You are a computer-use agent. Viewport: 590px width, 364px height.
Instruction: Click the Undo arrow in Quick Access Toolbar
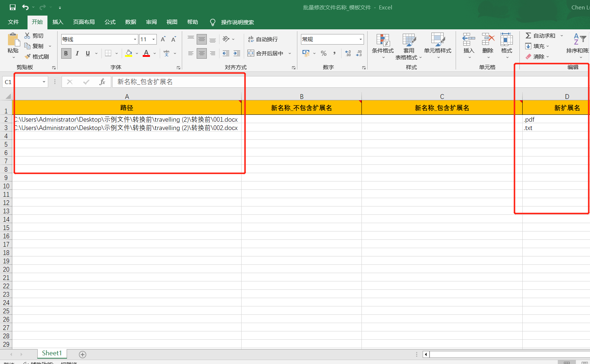pos(24,7)
